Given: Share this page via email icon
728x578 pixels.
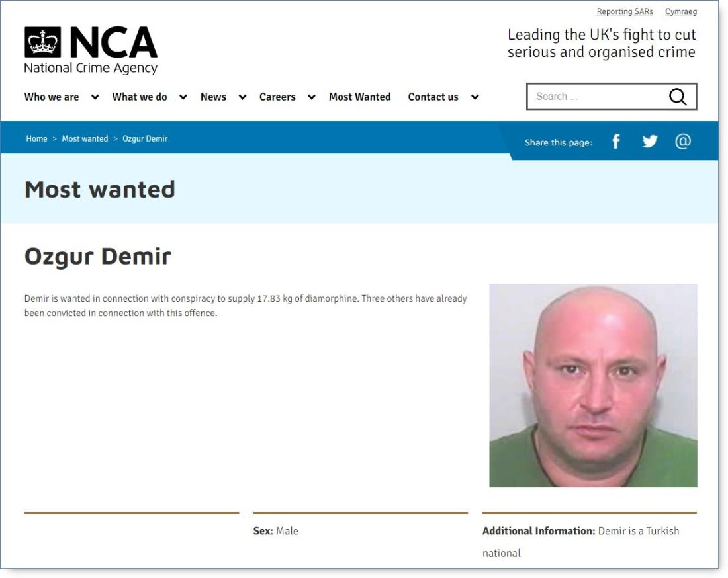Looking at the screenshot, I should (x=682, y=141).
